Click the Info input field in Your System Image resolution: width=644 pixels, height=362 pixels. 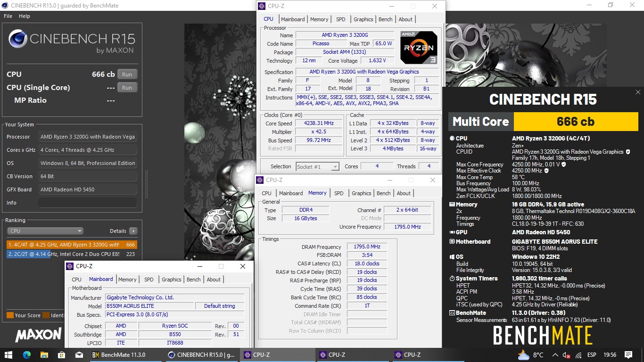click(x=88, y=203)
